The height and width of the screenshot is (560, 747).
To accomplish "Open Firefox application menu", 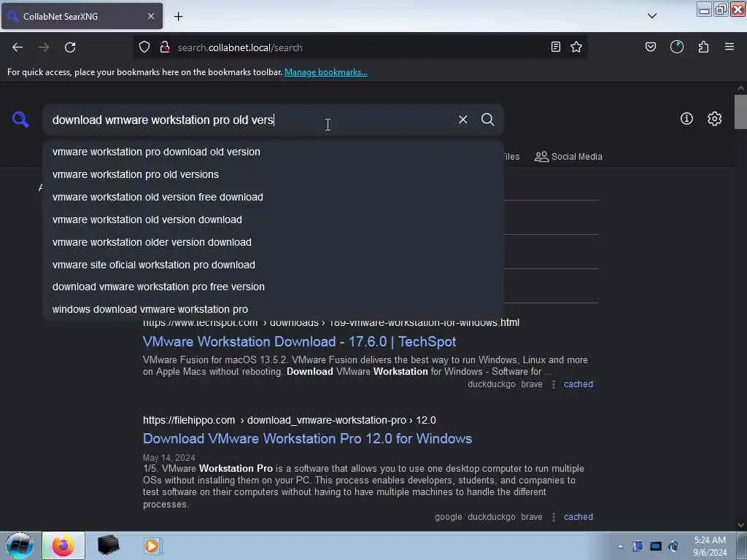I will pos(729,47).
